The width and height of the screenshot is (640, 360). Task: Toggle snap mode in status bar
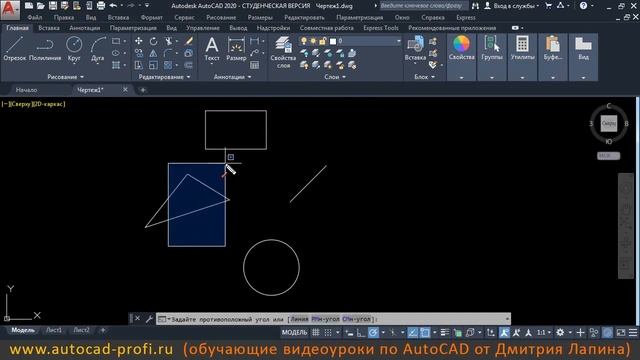(328, 333)
